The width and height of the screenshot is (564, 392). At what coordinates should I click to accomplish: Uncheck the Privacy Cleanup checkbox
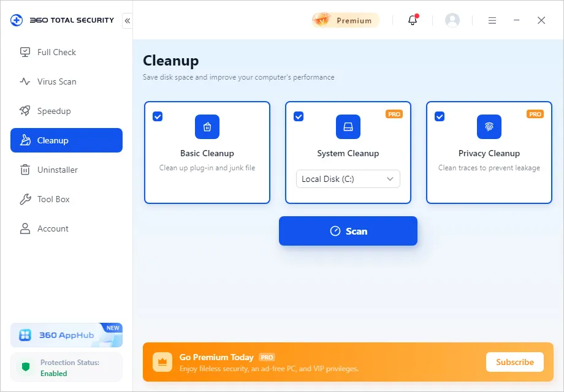coord(440,116)
